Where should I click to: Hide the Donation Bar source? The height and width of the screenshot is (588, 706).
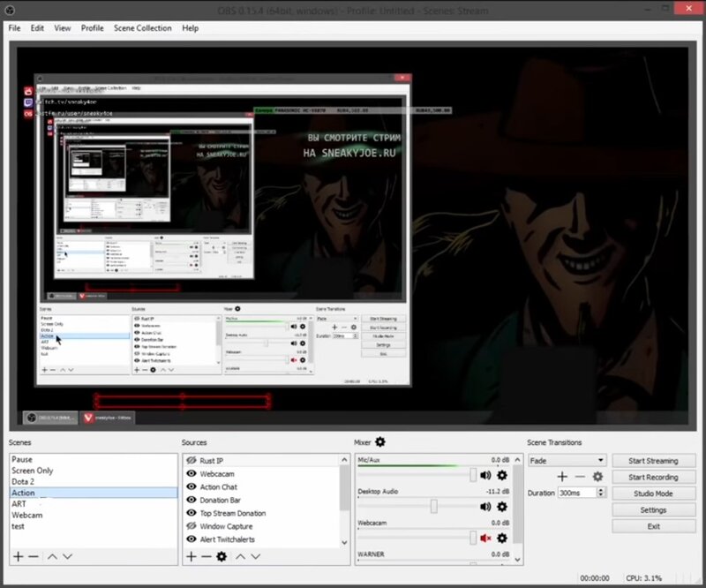[x=192, y=500]
